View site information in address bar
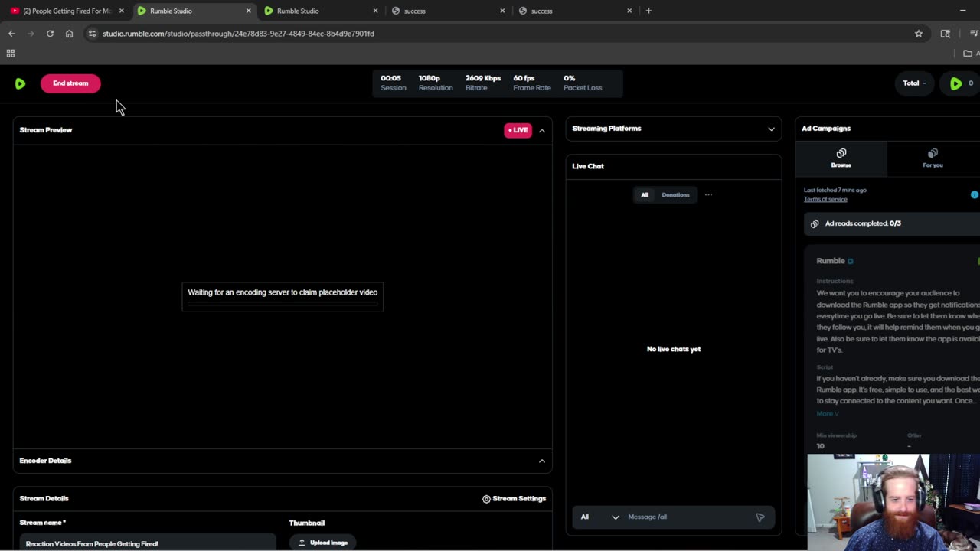 pos(92,34)
